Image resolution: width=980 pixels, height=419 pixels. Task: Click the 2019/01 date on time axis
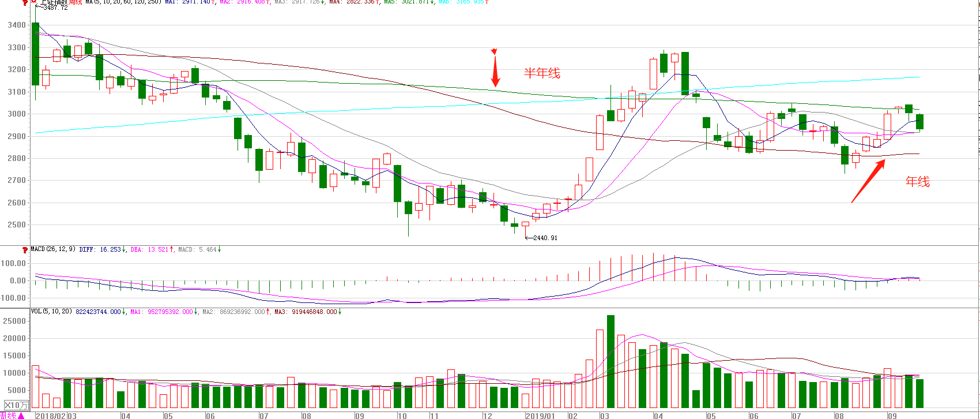pos(540,416)
